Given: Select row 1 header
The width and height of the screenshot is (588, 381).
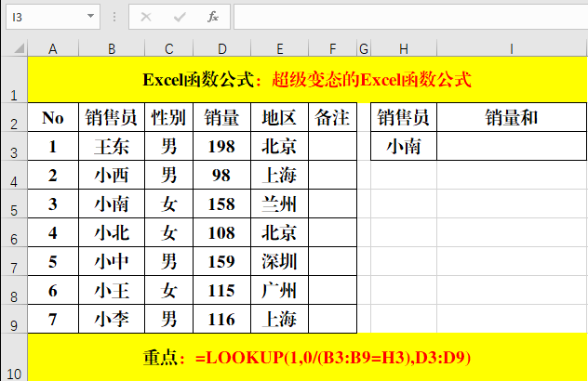Looking at the screenshot, I should pos(14,79).
